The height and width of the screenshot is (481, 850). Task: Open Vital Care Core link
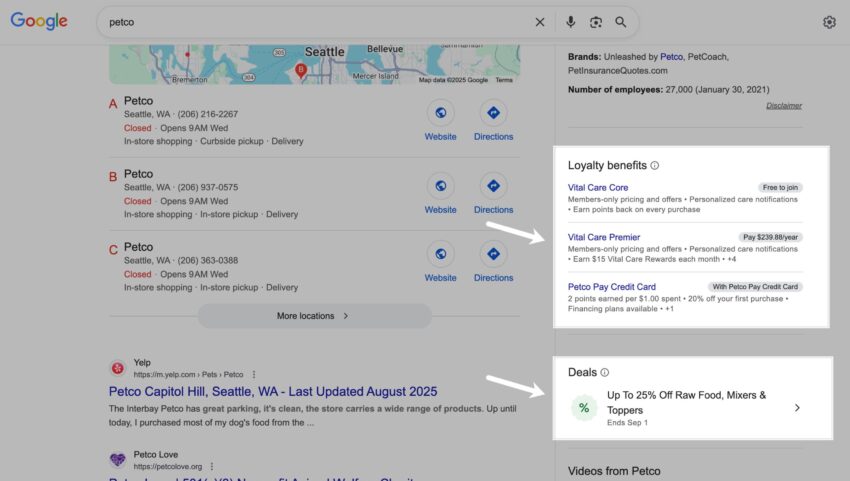[x=598, y=188]
